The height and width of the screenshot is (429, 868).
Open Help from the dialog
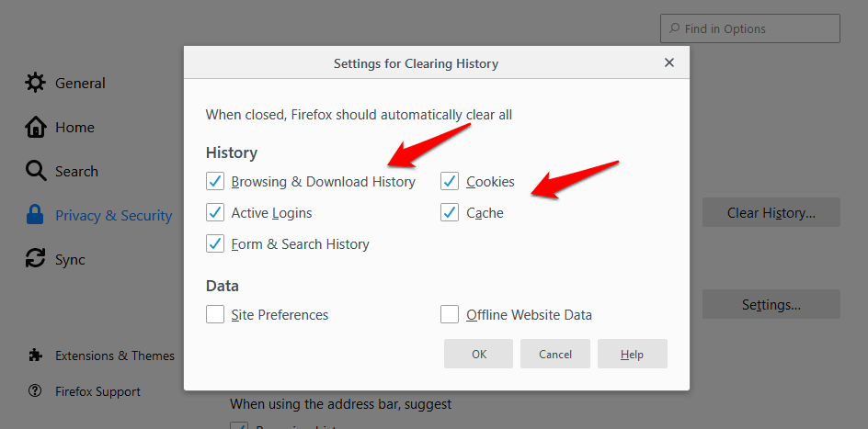(632, 354)
